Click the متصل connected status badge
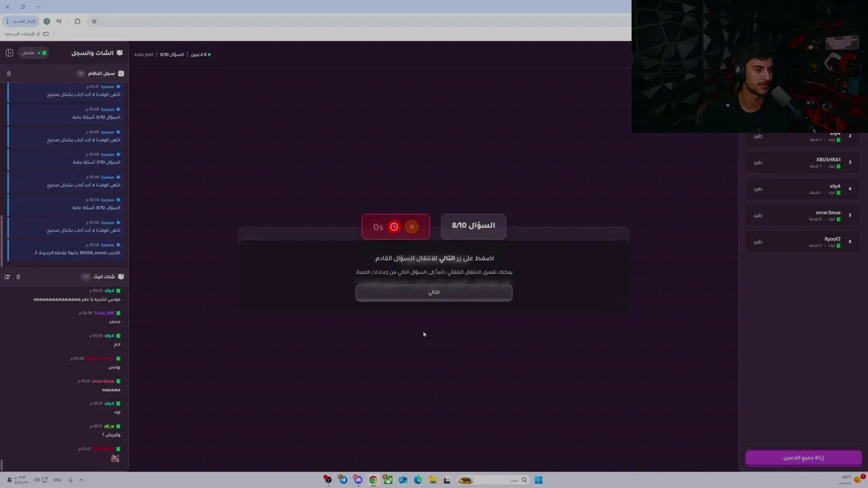868x488 pixels. (x=33, y=53)
